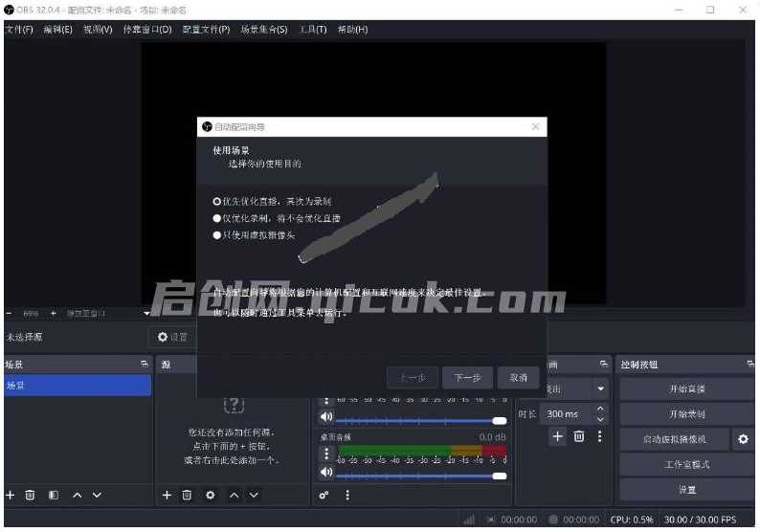Open the 场景集合(S) menu
The image size is (760, 532).
coord(264,30)
